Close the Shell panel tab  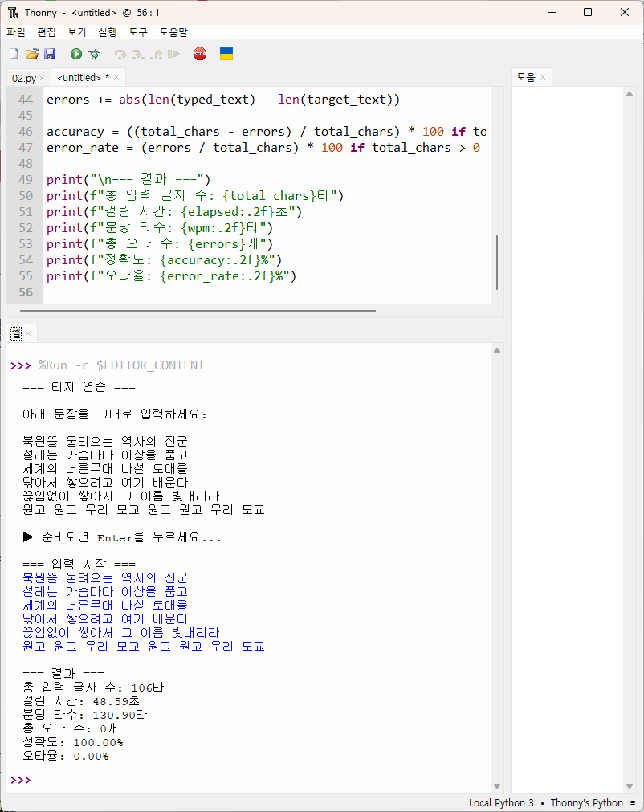coord(28,333)
